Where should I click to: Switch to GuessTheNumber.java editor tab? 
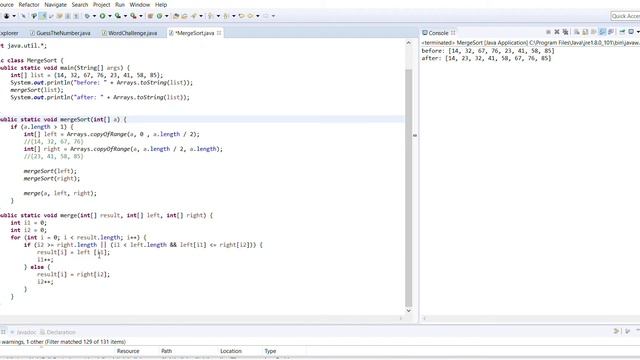pyautogui.click(x=60, y=33)
